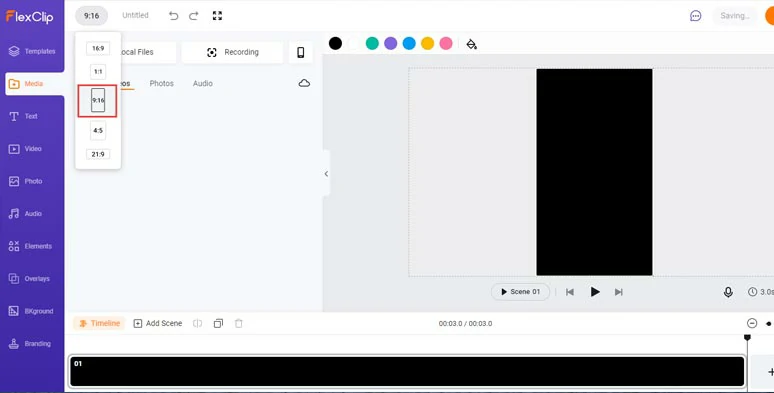The height and width of the screenshot is (393, 774).
Task: Click the fullscreen expand icon
Action: coord(217,16)
